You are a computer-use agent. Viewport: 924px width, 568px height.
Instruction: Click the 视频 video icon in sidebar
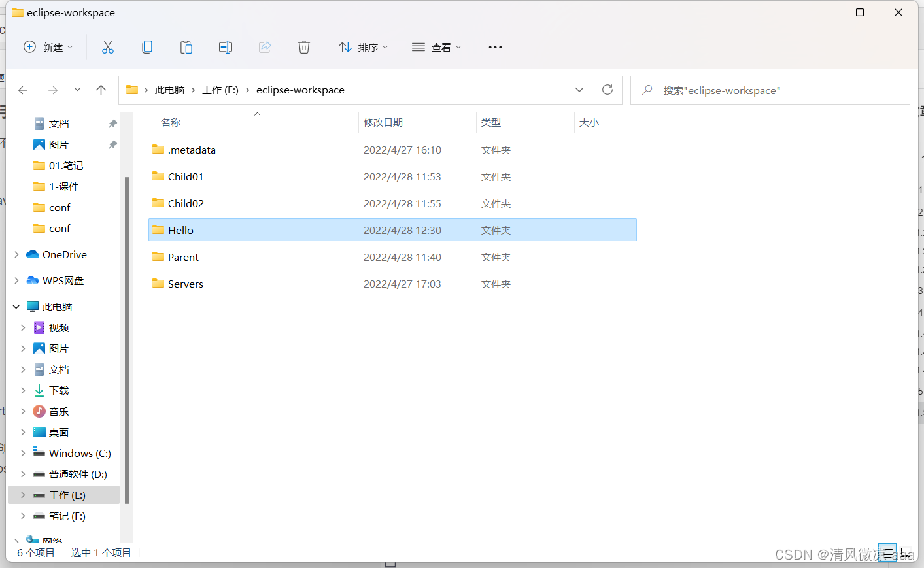coord(39,327)
